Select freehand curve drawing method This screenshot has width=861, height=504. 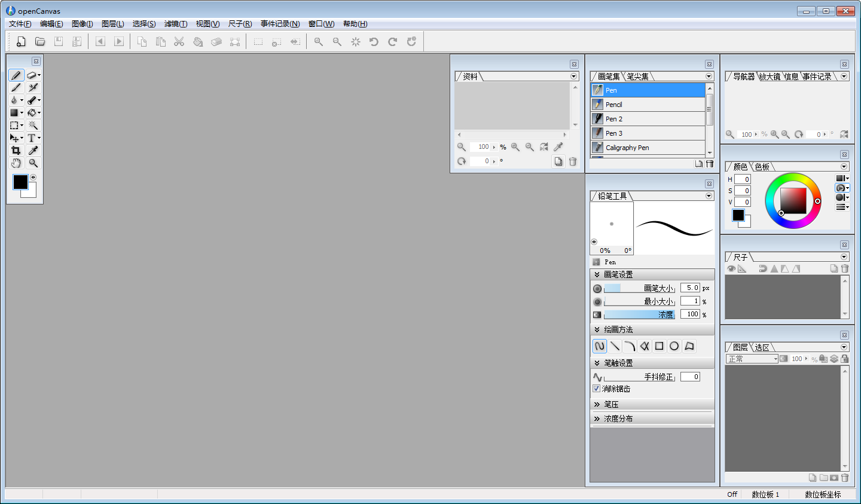pos(600,346)
